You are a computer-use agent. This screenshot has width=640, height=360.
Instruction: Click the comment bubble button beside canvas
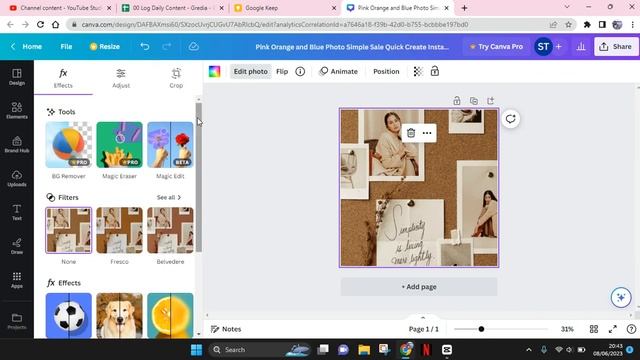511,119
